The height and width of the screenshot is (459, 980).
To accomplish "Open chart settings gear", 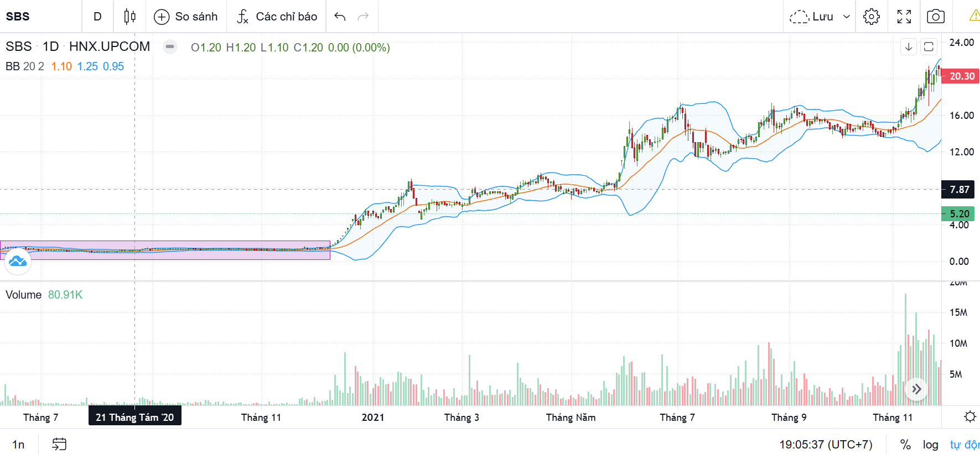I will [x=871, y=17].
